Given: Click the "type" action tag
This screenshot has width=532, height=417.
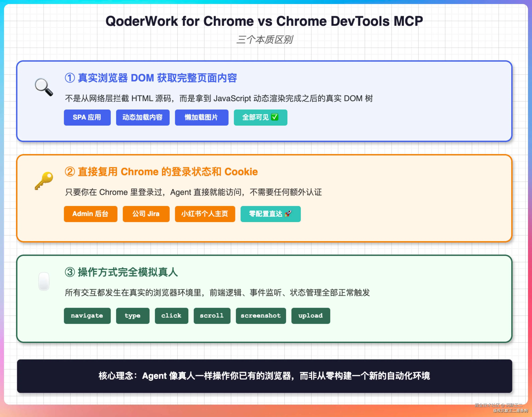Looking at the screenshot, I should 133,316.
